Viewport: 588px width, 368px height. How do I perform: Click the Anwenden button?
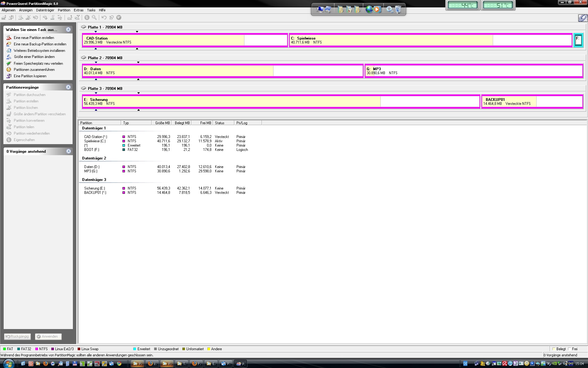click(48, 336)
